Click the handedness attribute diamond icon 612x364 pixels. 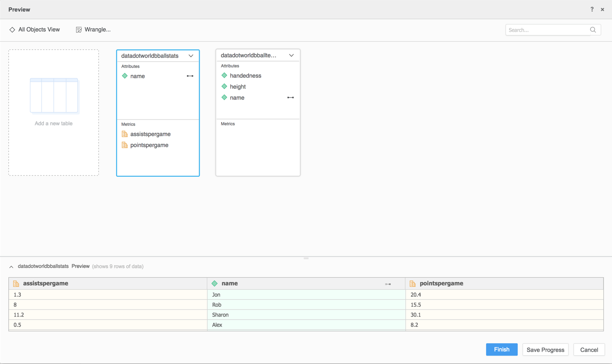tap(224, 76)
